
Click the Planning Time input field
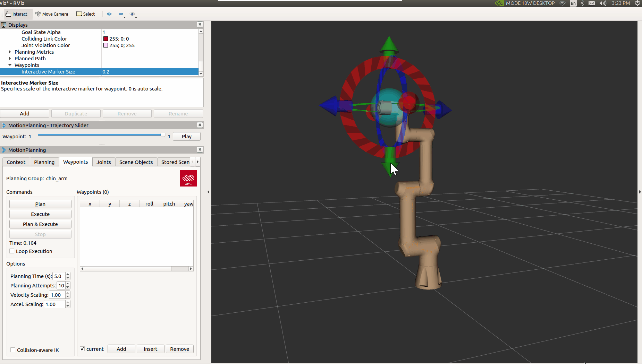tap(59, 276)
